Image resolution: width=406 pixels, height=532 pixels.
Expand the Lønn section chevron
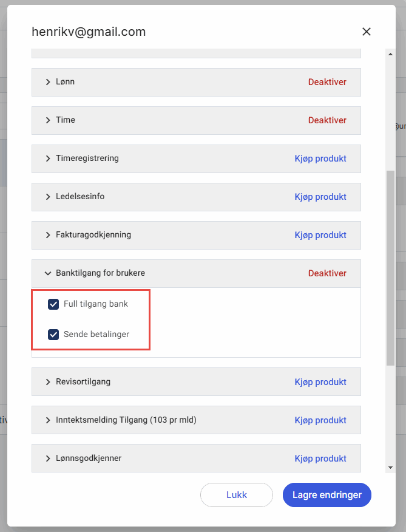[48, 82]
